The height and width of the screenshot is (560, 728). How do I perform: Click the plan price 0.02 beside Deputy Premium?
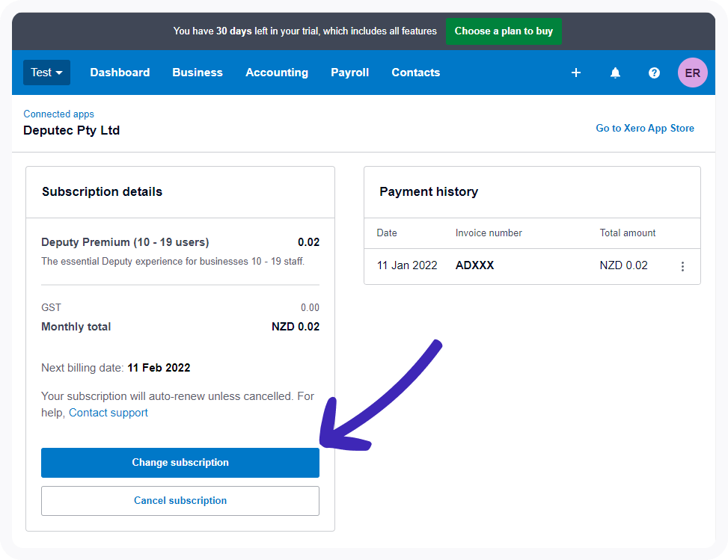[x=308, y=242]
